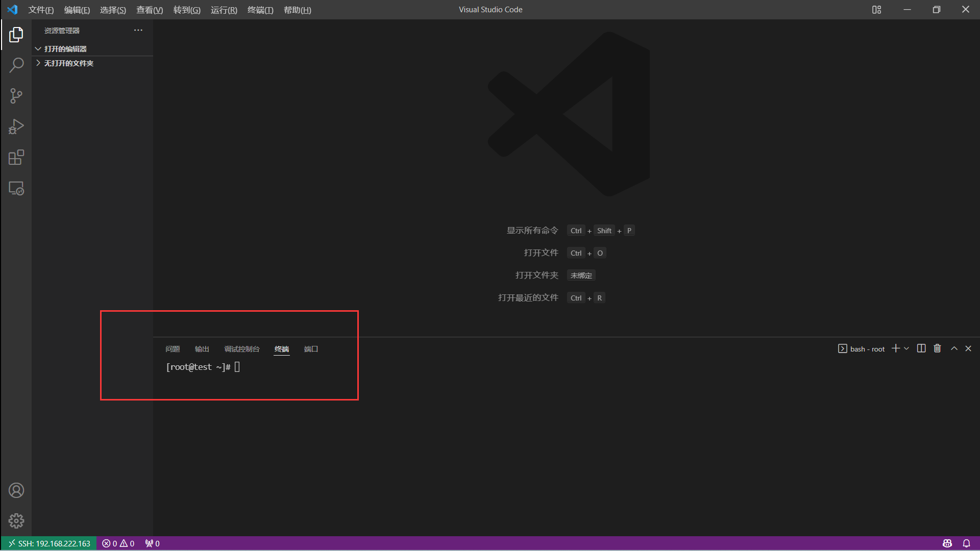This screenshot has width=980, height=551.
Task: Open problems via errors and warnings status
Action: click(118, 543)
